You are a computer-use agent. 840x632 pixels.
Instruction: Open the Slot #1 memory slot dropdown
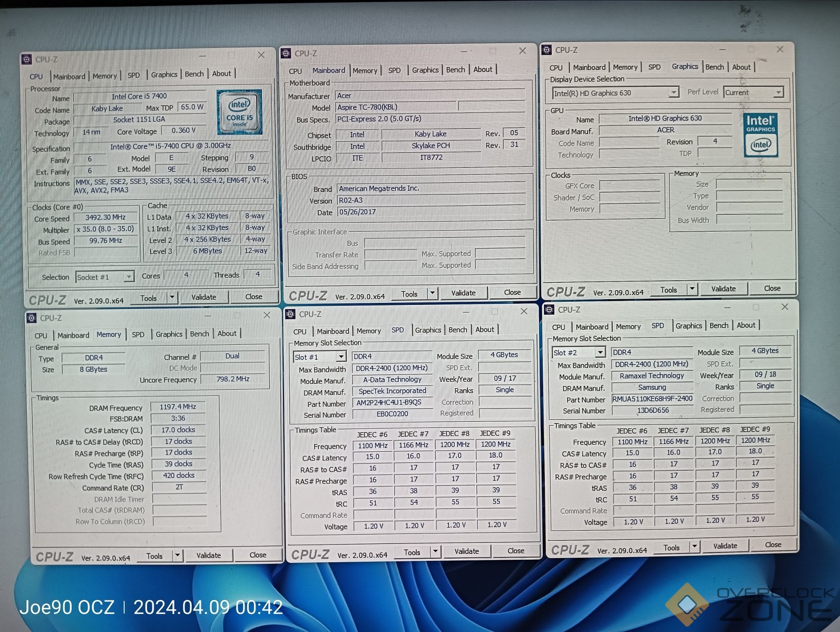click(x=341, y=357)
